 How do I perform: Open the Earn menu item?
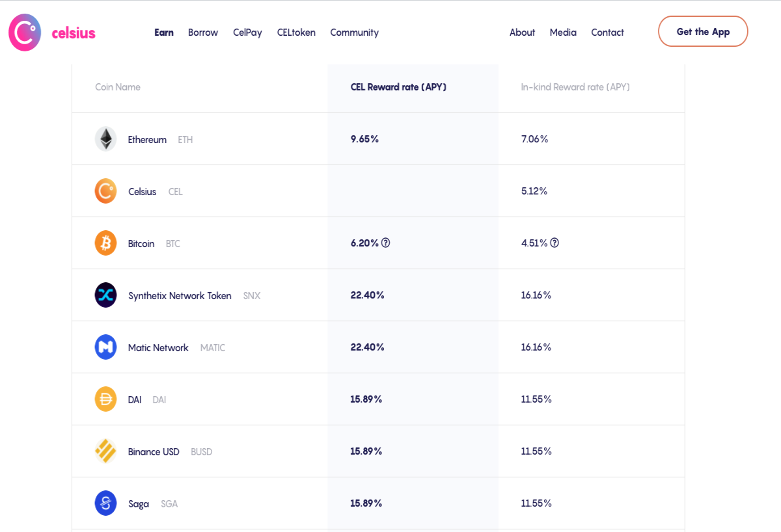[164, 33]
